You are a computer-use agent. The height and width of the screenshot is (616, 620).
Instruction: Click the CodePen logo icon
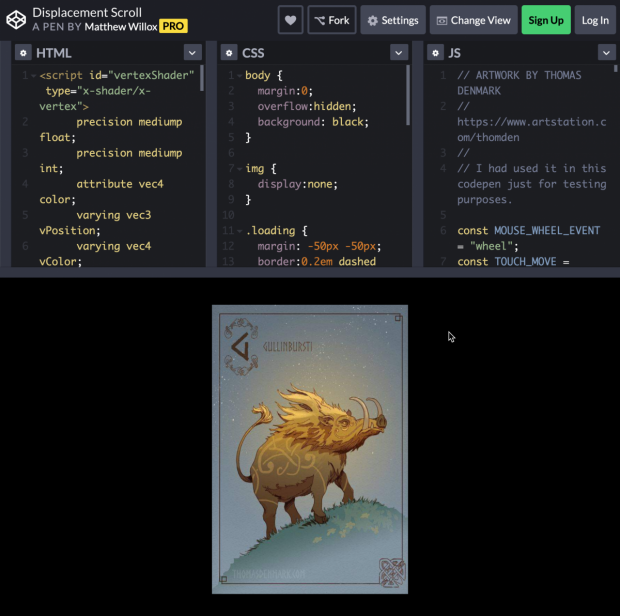(x=16, y=19)
